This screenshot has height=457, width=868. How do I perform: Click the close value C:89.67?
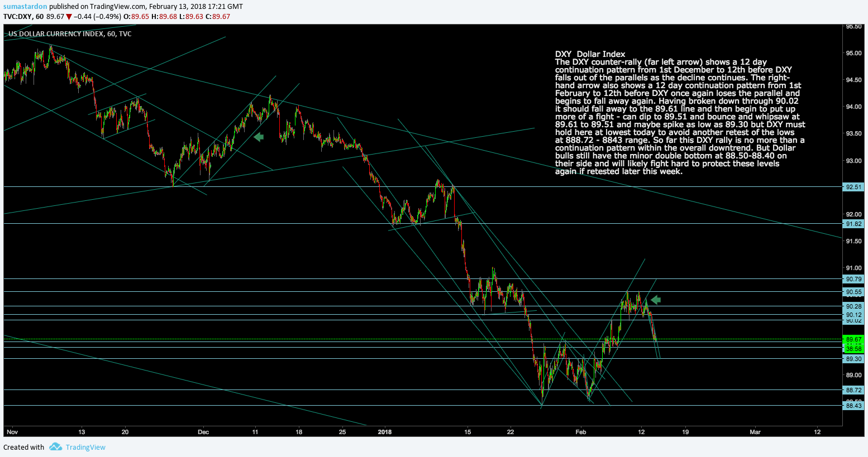tap(218, 17)
